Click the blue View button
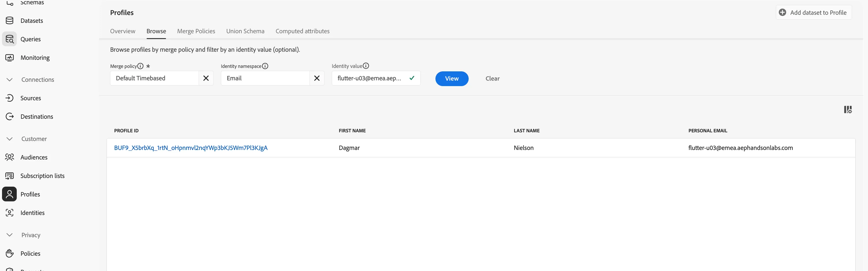 452,79
